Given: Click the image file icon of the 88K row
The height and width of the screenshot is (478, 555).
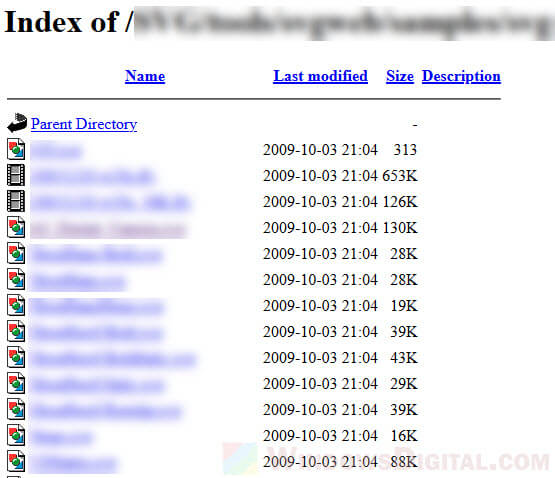Looking at the screenshot, I should pos(16,461).
